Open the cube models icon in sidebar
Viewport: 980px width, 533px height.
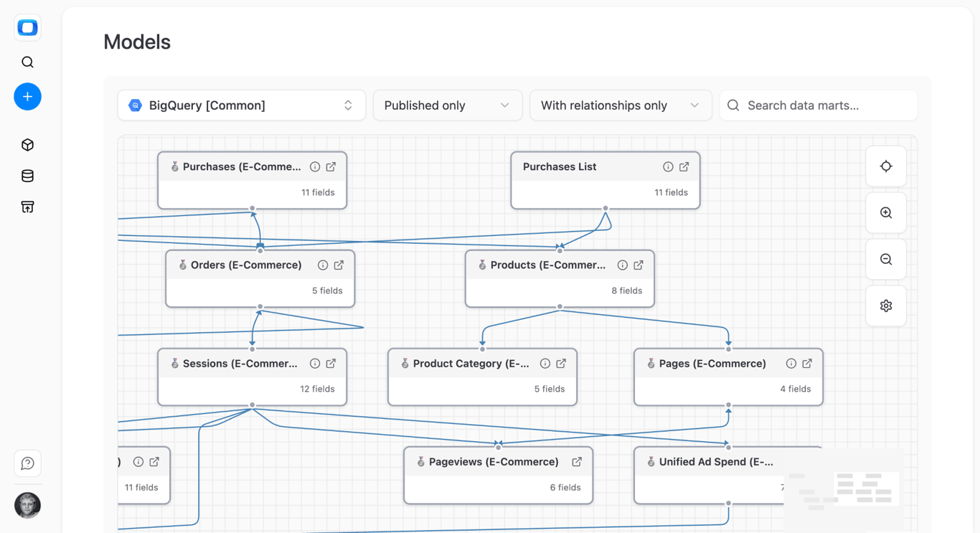click(x=27, y=145)
